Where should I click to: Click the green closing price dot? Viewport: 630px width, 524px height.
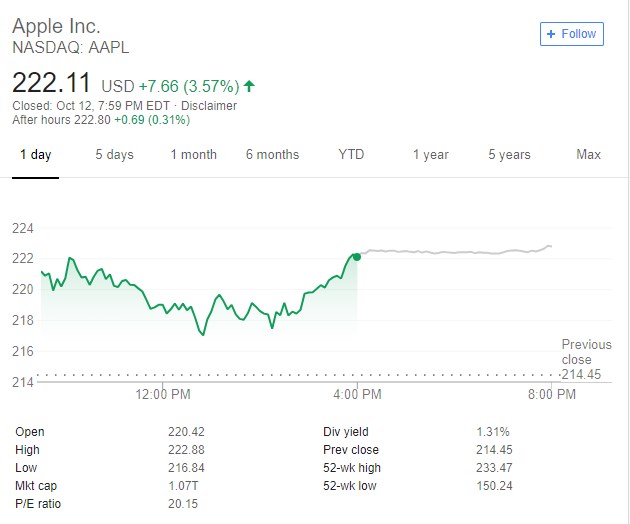tap(356, 257)
